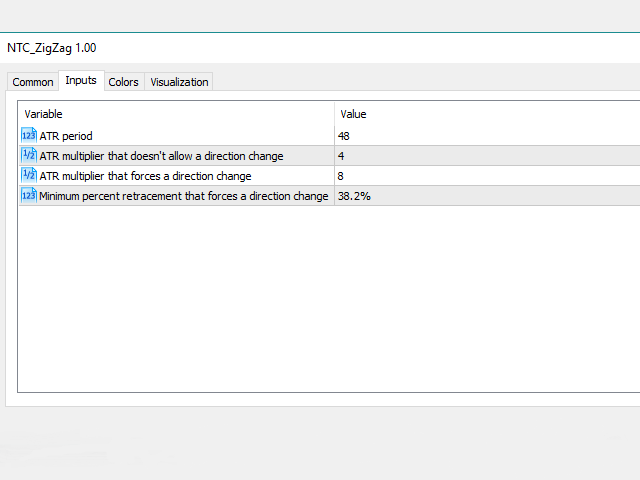640x480 pixels.
Task: Click the icon beside the forces-change ATR multiplier
Action: (x=28, y=176)
